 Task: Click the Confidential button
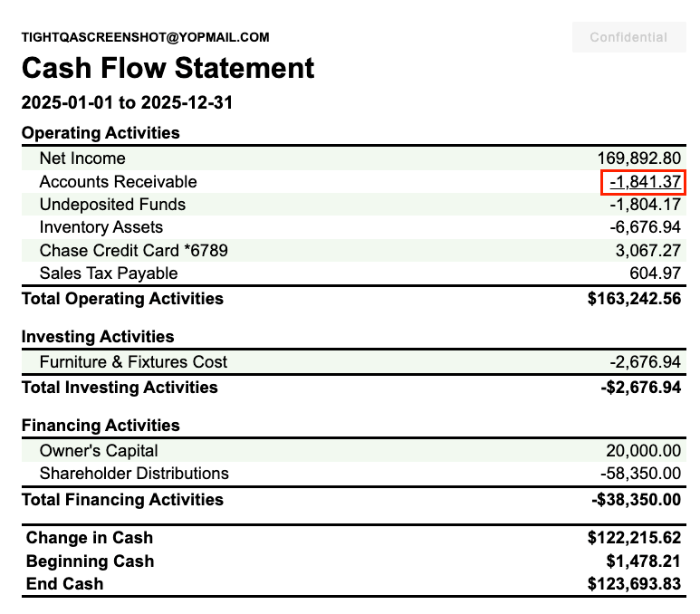[628, 37]
